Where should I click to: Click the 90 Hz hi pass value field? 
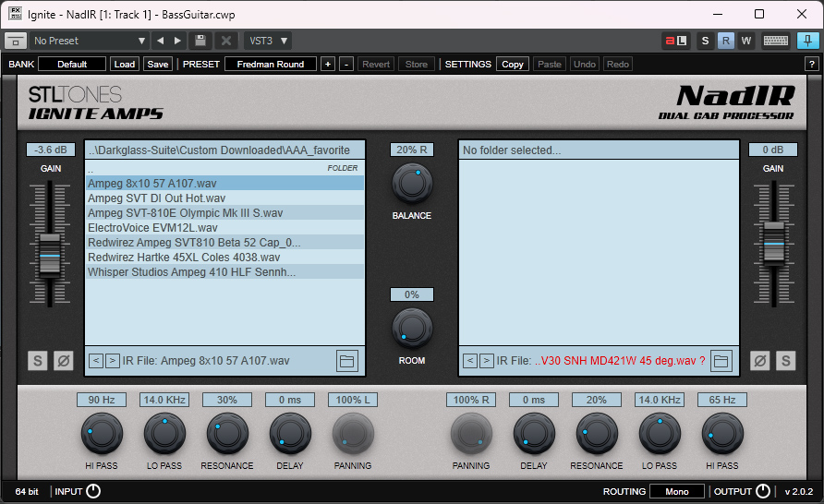[x=102, y=400]
